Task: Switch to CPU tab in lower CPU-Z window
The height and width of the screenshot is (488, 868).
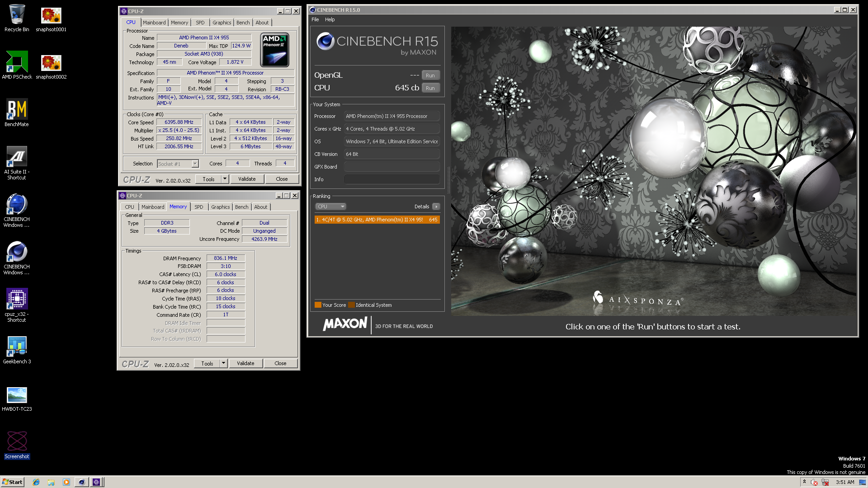Action: [x=129, y=207]
